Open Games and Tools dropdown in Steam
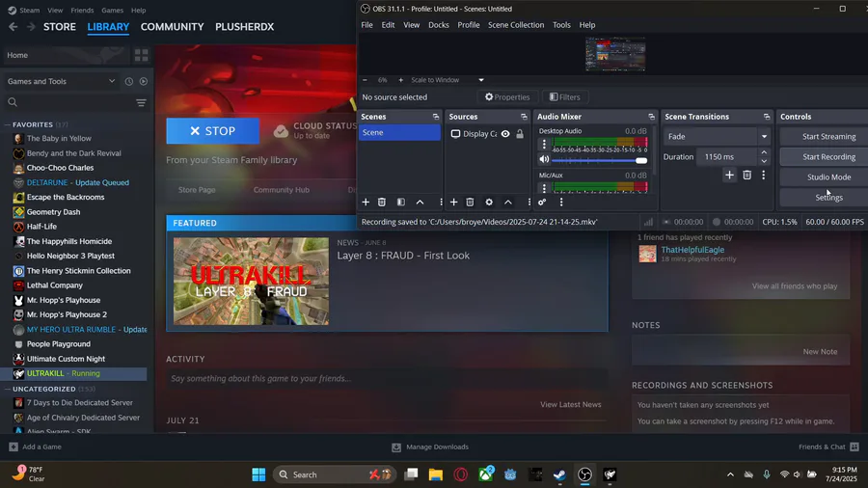This screenshot has width=868, height=488. 61,81
